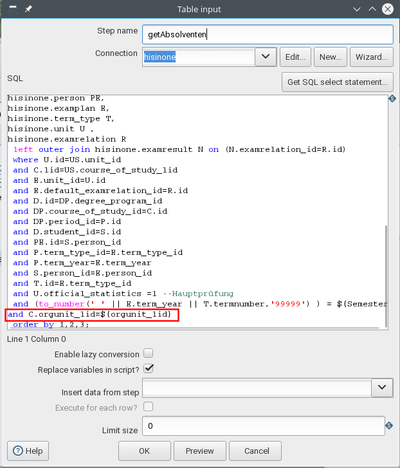400x468 pixels.
Task: Click the line 'hisinone.term_type T,'
Action: click(x=61, y=119)
